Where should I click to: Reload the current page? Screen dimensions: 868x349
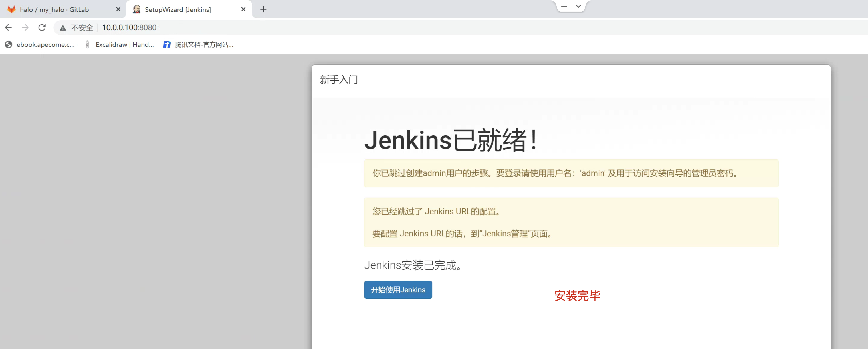pos(42,28)
